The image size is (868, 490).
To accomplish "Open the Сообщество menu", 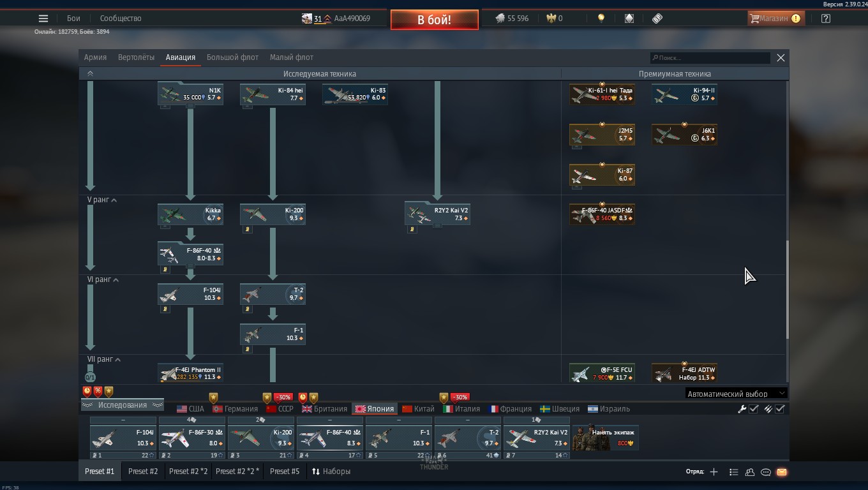I will [x=121, y=19].
